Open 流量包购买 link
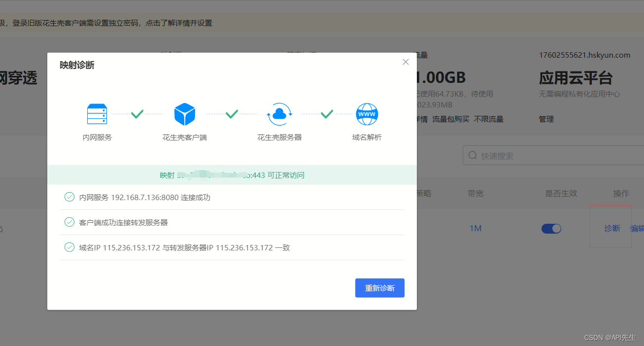 pos(451,119)
